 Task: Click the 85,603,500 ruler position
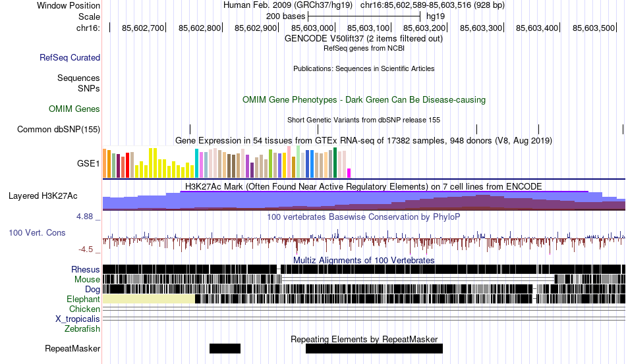pos(594,28)
